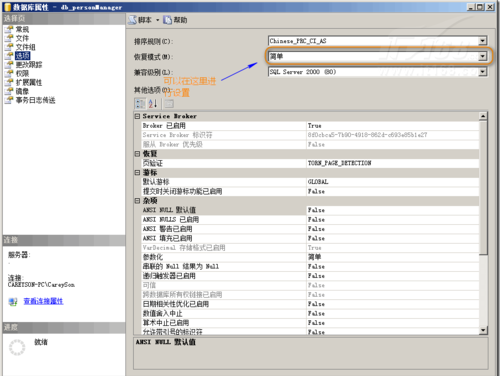This screenshot has width=500, height=376.
Task: Click the 脚本 script toolbar icon
Action: (133, 20)
